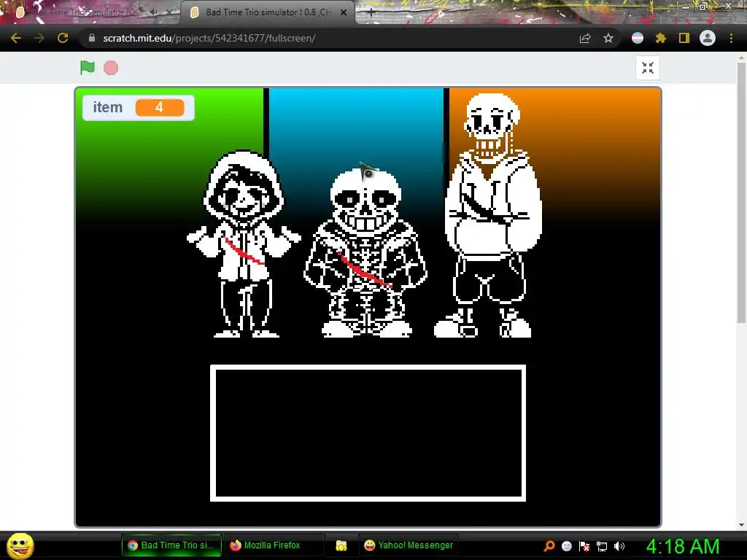Image resolution: width=747 pixels, height=560 pixels.
Task: Click the share page icon
Action: tap(585, 38)
